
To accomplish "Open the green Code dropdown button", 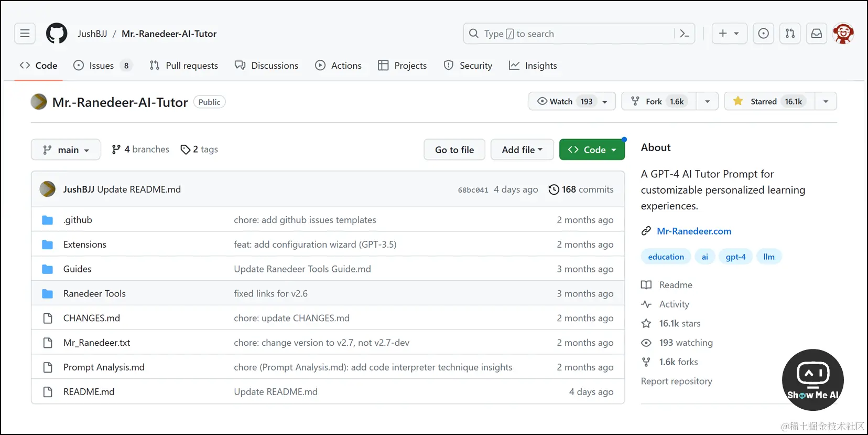I will [592, 150].
